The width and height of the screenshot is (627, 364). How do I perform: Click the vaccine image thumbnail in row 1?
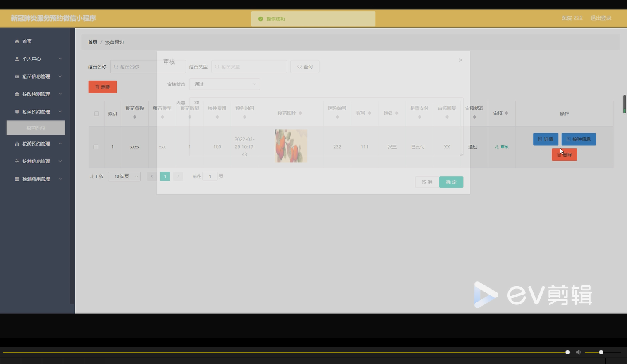(x=291, y=146)
